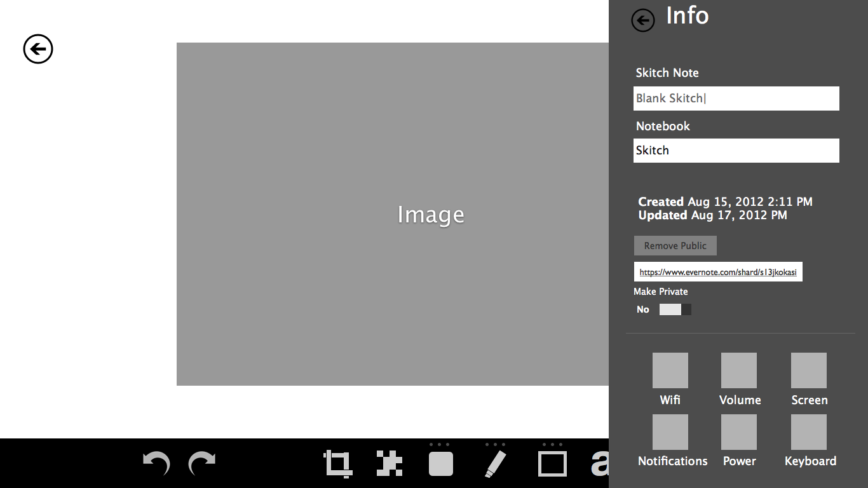Expand options dots above the Rectangle tool
868x488 pixels.
pos(552,445)
